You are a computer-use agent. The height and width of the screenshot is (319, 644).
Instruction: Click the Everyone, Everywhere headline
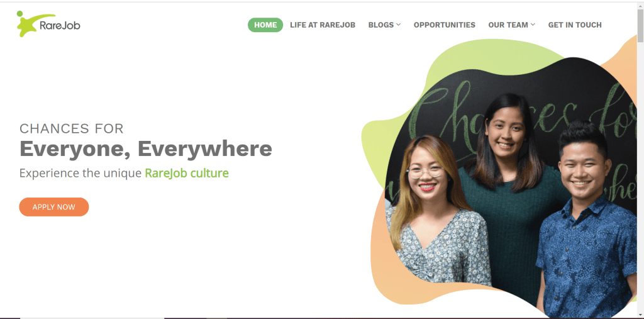click(146, 149)
